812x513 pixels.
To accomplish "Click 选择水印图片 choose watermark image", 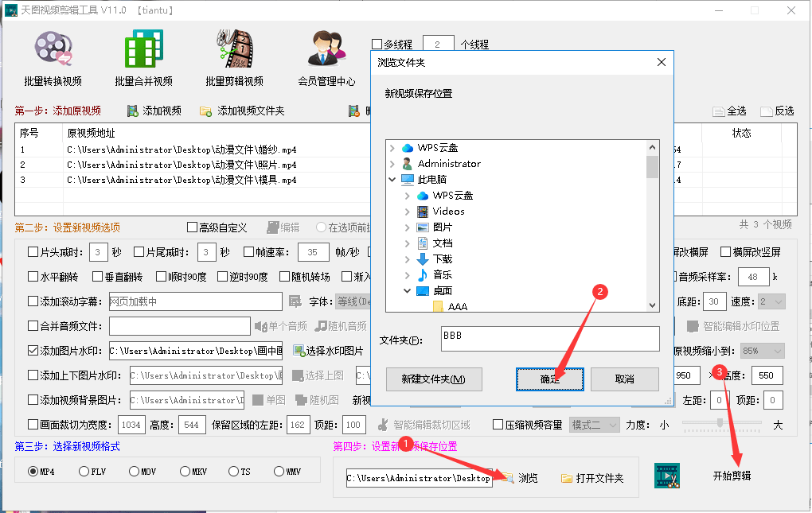I will click(x=328, y=351).
